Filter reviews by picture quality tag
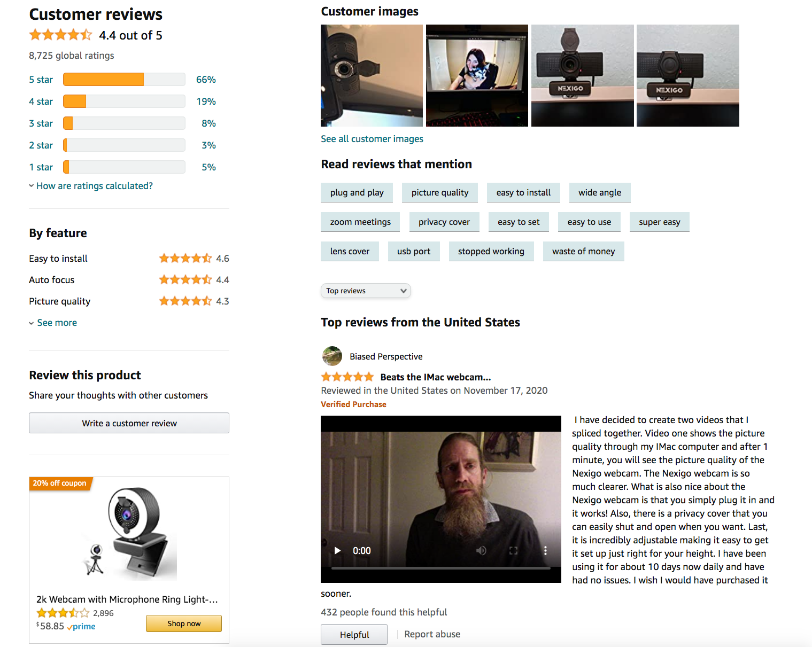This screenshot has height=647, width=812. click(440, 193)
